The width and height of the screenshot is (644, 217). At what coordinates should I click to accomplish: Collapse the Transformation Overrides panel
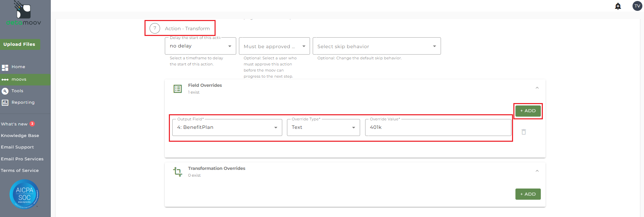coord(537,171)
